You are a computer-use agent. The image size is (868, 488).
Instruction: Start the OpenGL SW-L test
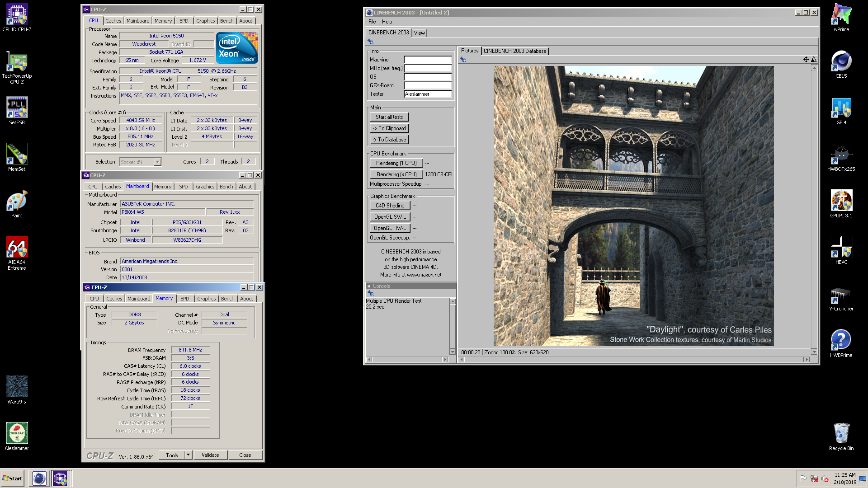click(390, 217)
